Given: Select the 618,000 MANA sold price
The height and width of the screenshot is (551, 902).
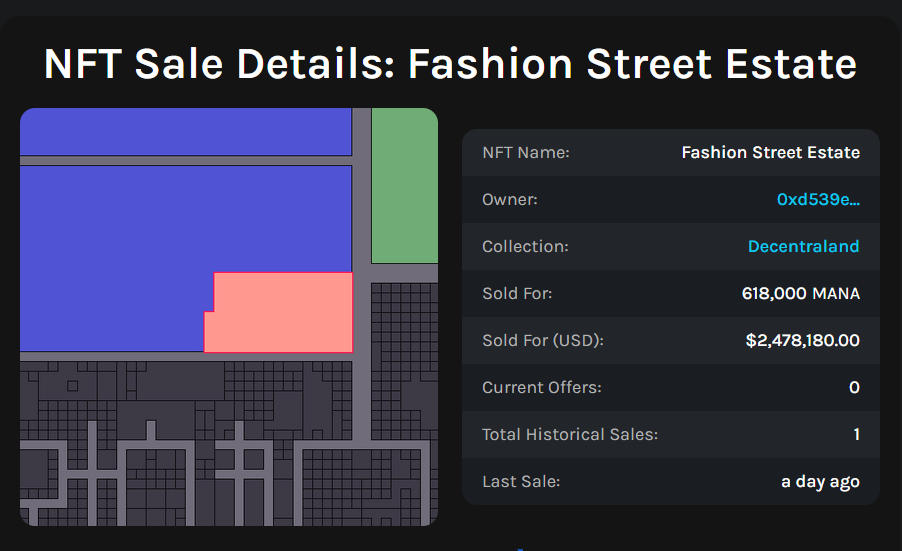Looking at the screenshot, I should point(801,293).
